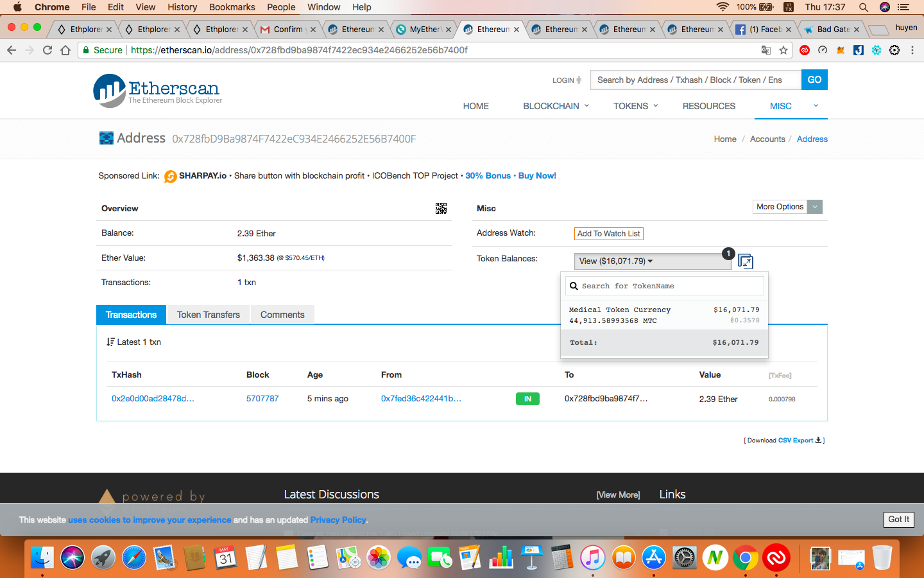The width and height of the screenshot is (924, 578).
Task: Open System Preferences from the dock
Action: point(684,557)
